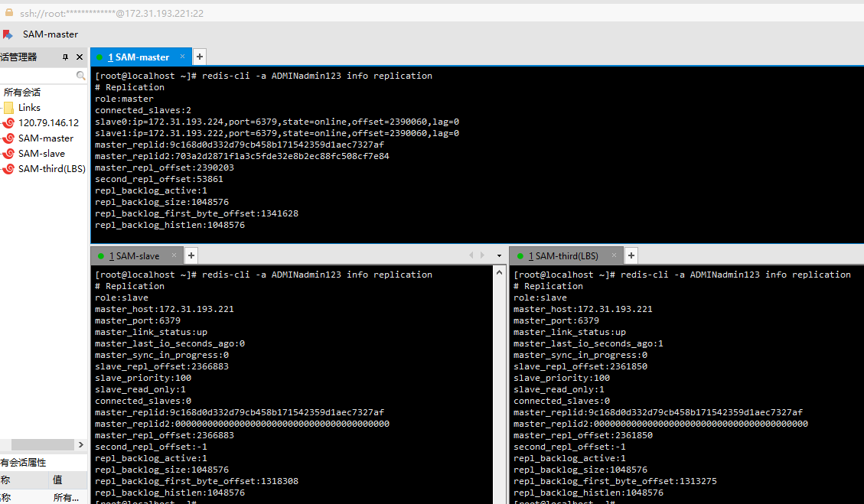Screen dimensions: 864x504
Task: Click the SAM-slave session swirl icon
Action: pos(9,154)
